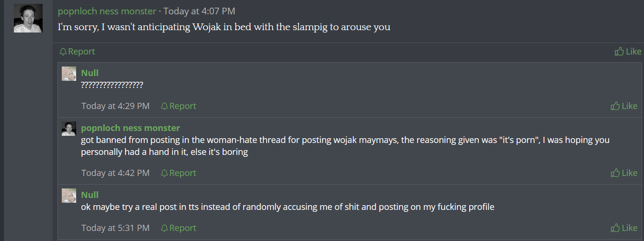Click 'Today at 5:31 PM' timestamp
This screenshot has width=644, height=241.
(115, 228)
